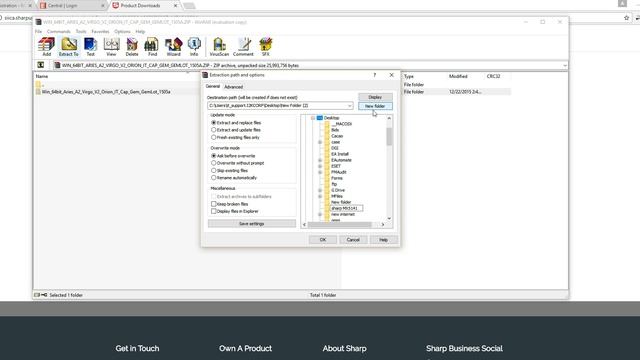Click the VirusScan toolbar icon

click(219, 47)
